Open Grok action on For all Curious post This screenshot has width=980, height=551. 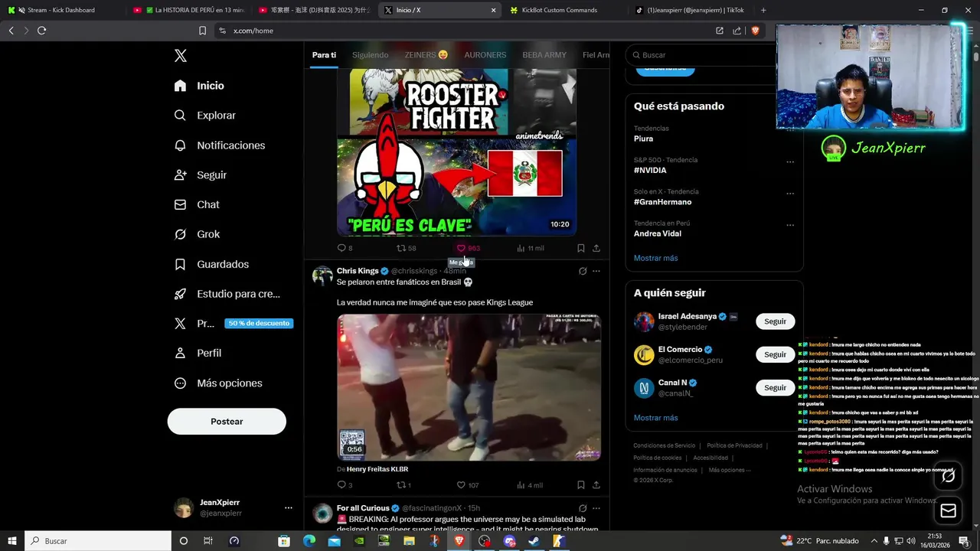[583, 508]
